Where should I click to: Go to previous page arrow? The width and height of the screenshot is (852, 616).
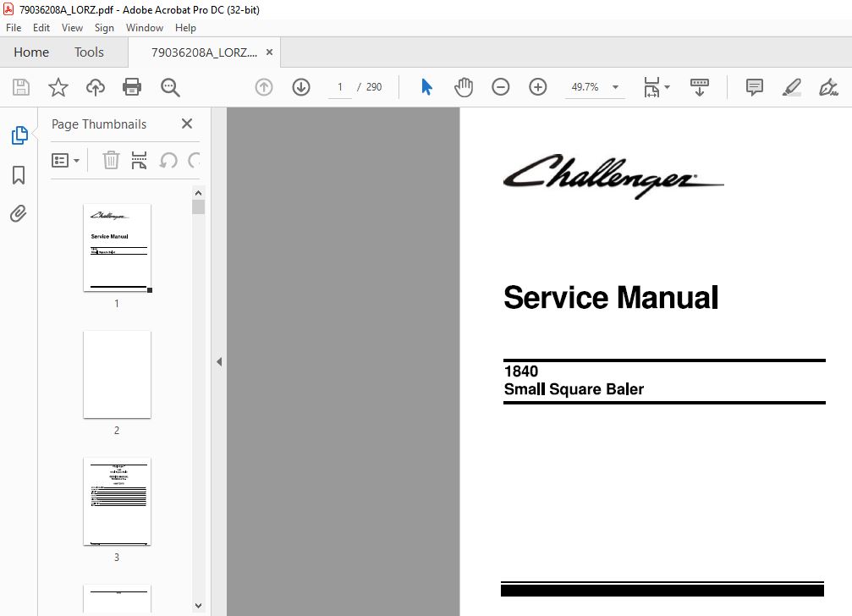[x=264, y=87]
